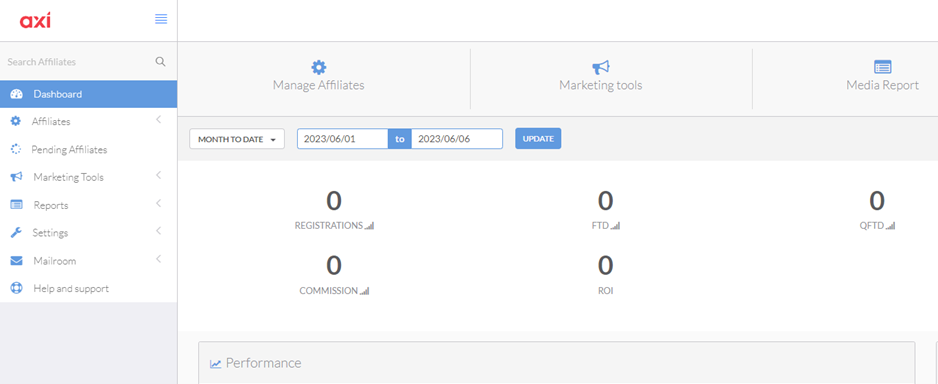Expand the Settings submenu chevron

coord(159,231)
